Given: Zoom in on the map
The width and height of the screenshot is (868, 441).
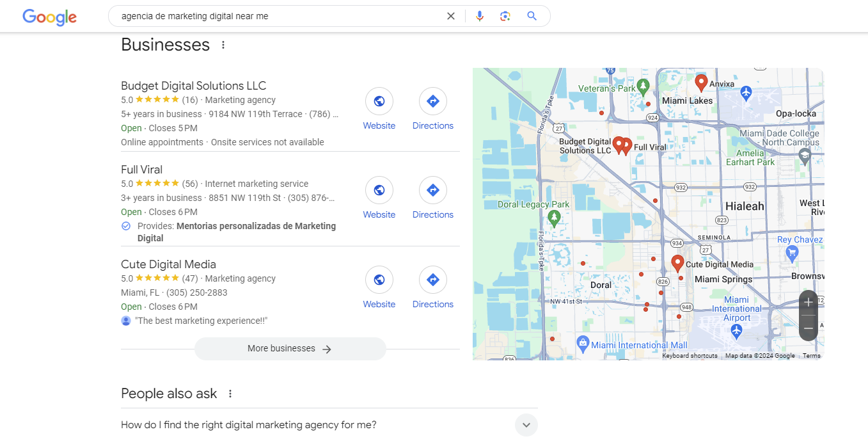Looking at the screenshot, I should 809,302.
